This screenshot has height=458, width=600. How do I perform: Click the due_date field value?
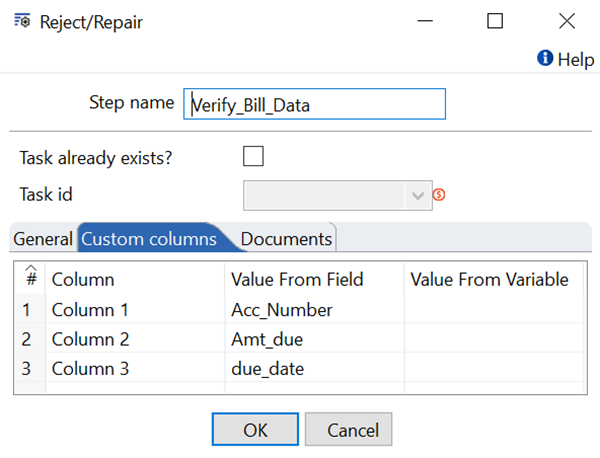coord(314,368)
